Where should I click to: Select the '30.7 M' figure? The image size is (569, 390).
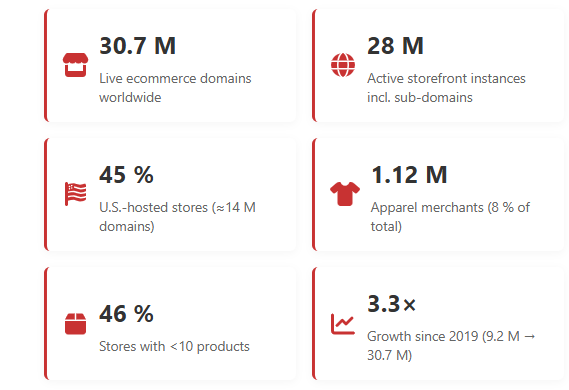click(138, 46)
